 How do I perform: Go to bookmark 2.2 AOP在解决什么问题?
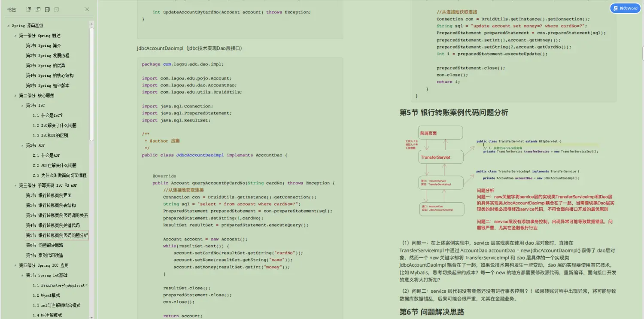55,165
